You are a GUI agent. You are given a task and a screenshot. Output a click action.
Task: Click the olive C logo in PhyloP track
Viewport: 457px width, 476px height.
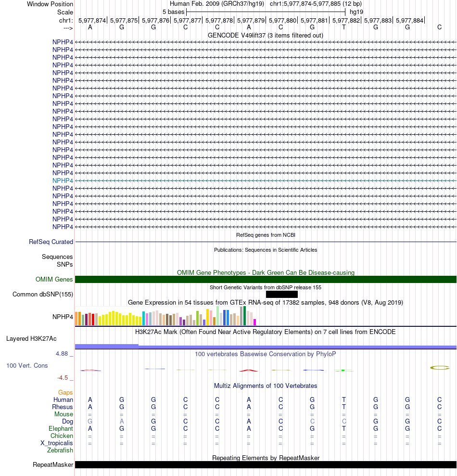[439, 368]
